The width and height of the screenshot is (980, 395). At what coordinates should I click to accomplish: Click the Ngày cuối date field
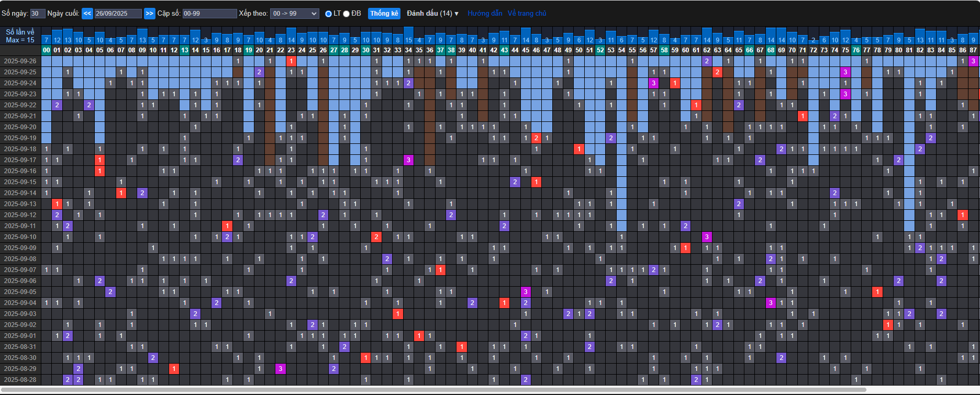[118, 14]
